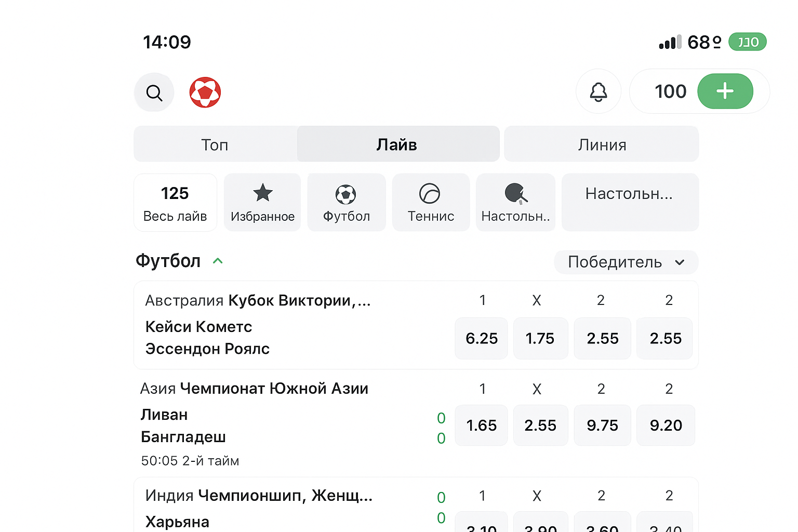Choose 9.75 odds for Бангладеш

(602, 425)
